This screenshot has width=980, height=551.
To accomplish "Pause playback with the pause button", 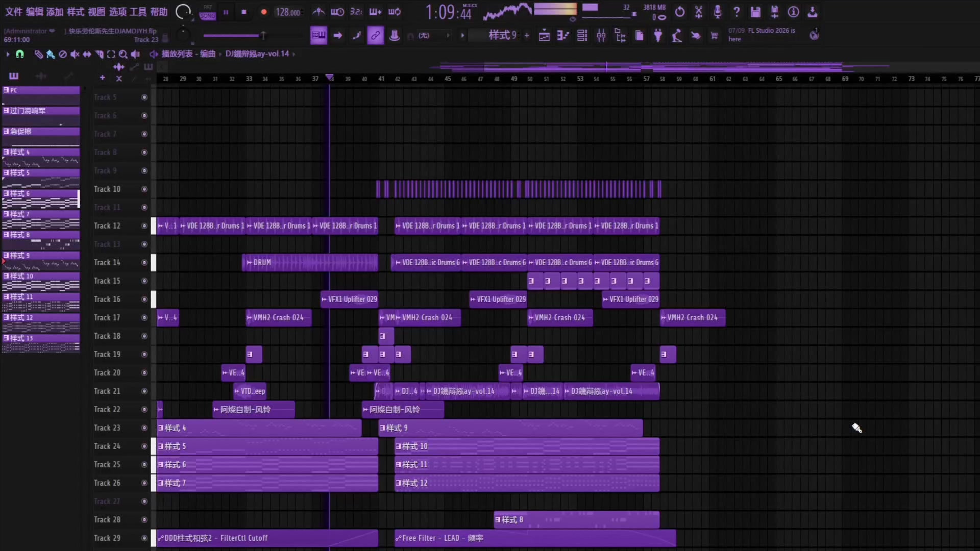I will click(x=226, y=12).
